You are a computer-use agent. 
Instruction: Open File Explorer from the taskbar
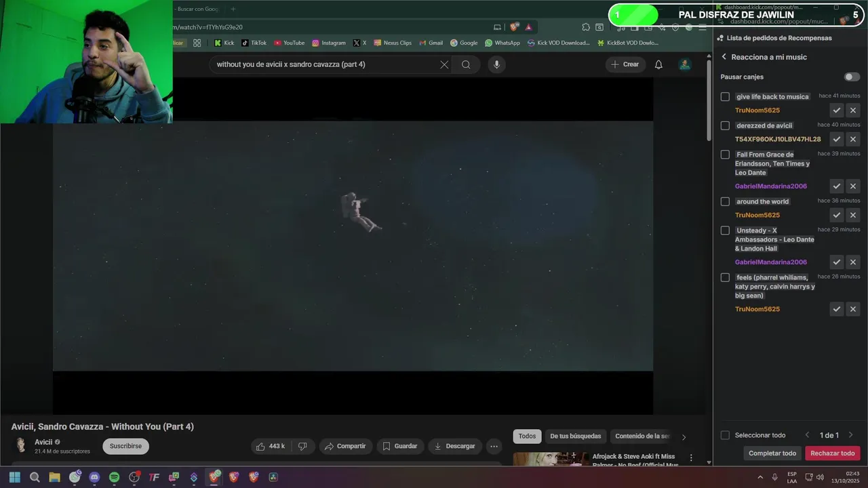click(54, 477)
